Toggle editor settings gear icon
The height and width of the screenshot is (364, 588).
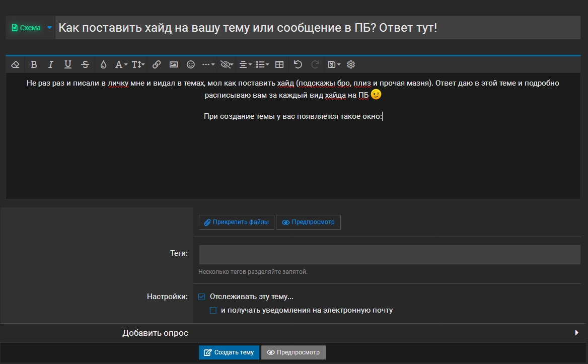click(x=351, y=64)
